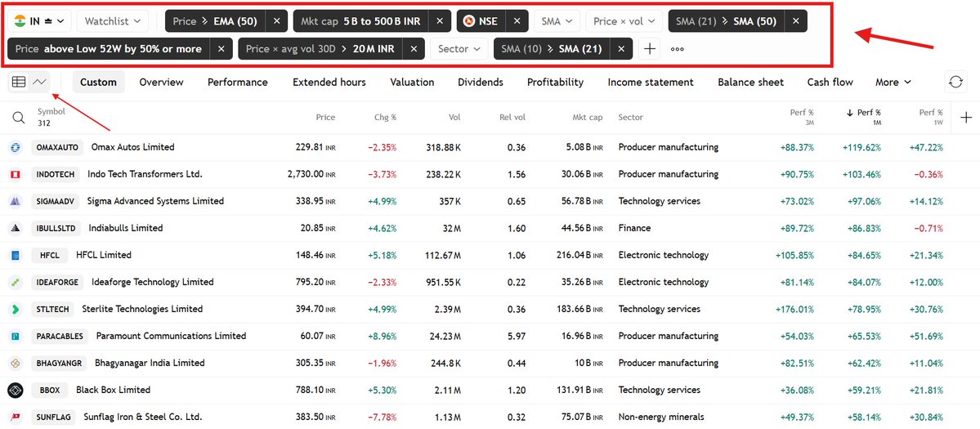Add a new column with plus icon
Screen dimensions: 980x429
966,118
